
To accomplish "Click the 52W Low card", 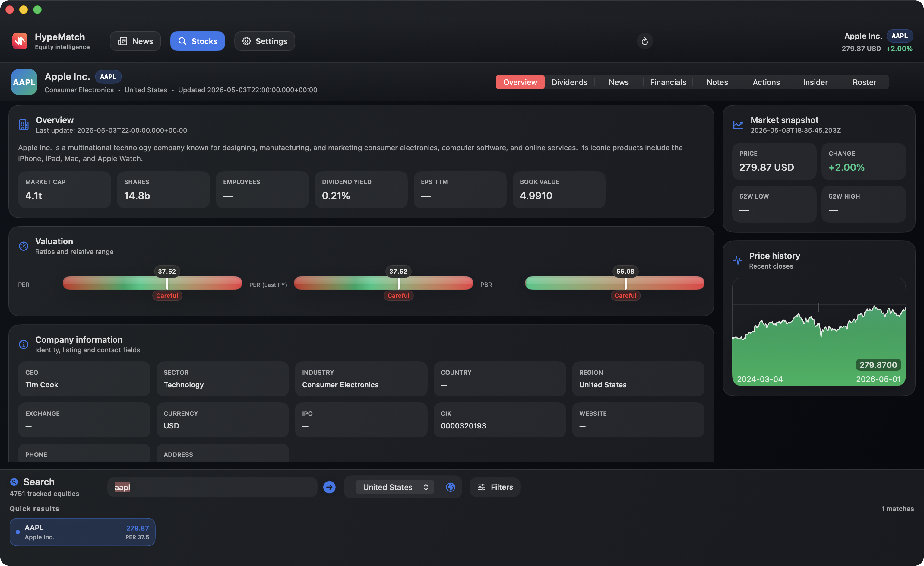I will click(x=774, y=204).
